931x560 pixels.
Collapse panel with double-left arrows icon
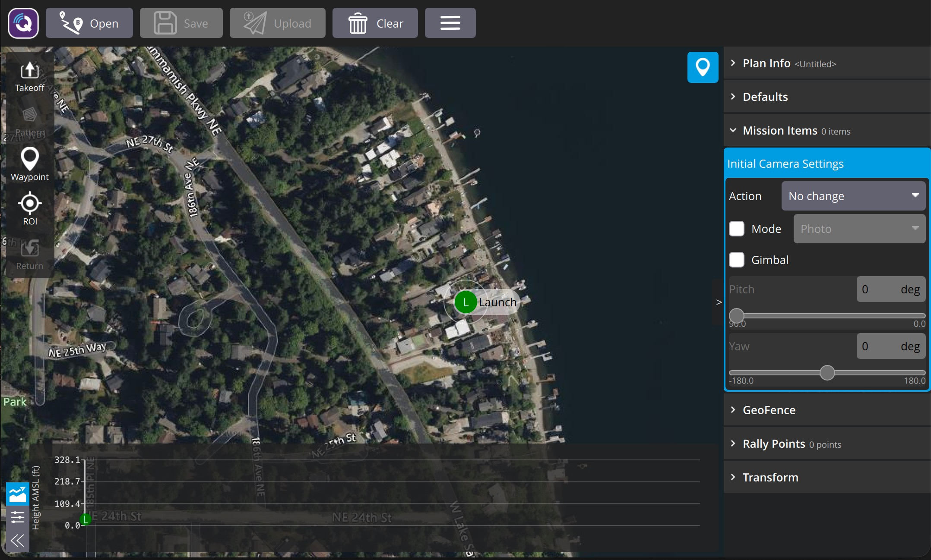[18, 541]
